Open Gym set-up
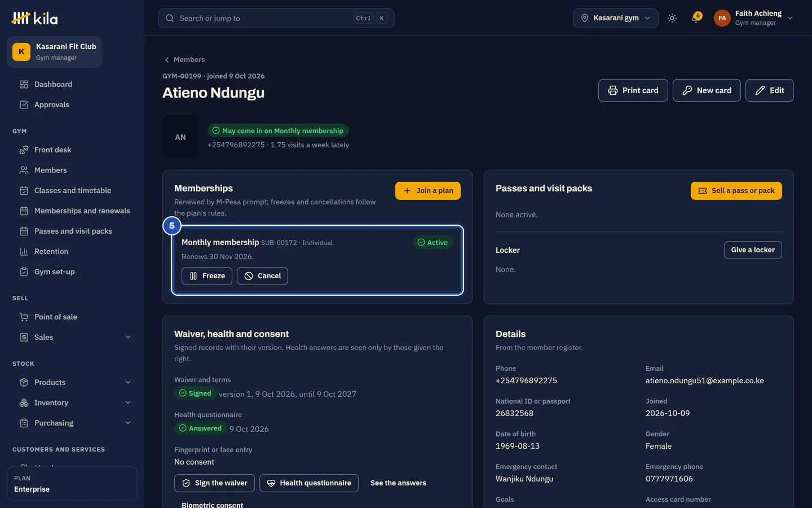Viewport: 812px width, 508px height. [72, 272]
